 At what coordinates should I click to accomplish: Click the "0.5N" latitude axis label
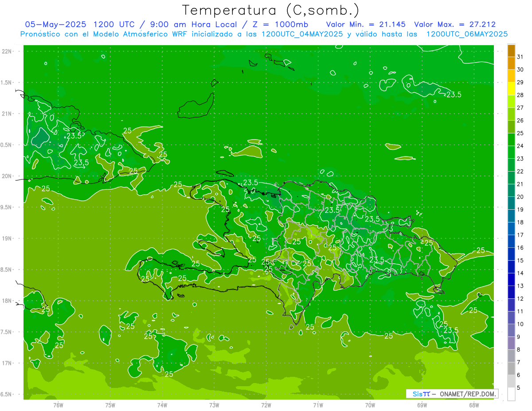click(x=6, y=145)
